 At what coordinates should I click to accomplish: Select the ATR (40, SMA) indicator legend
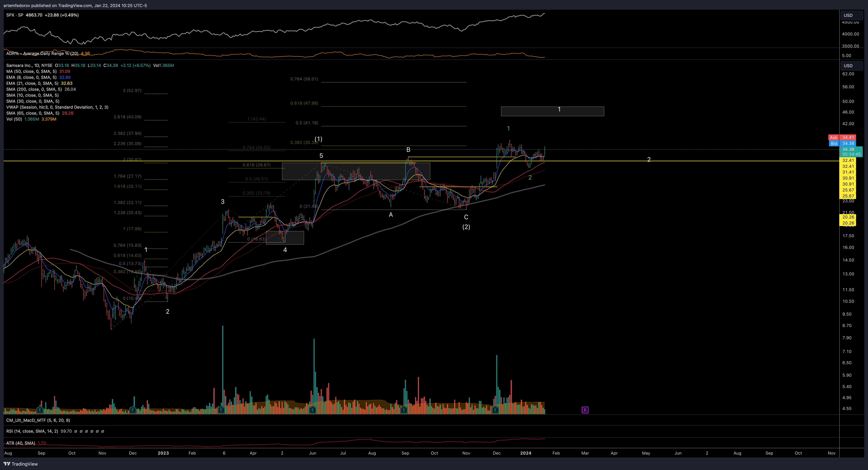pyautogui.click(x=26, y=443)
